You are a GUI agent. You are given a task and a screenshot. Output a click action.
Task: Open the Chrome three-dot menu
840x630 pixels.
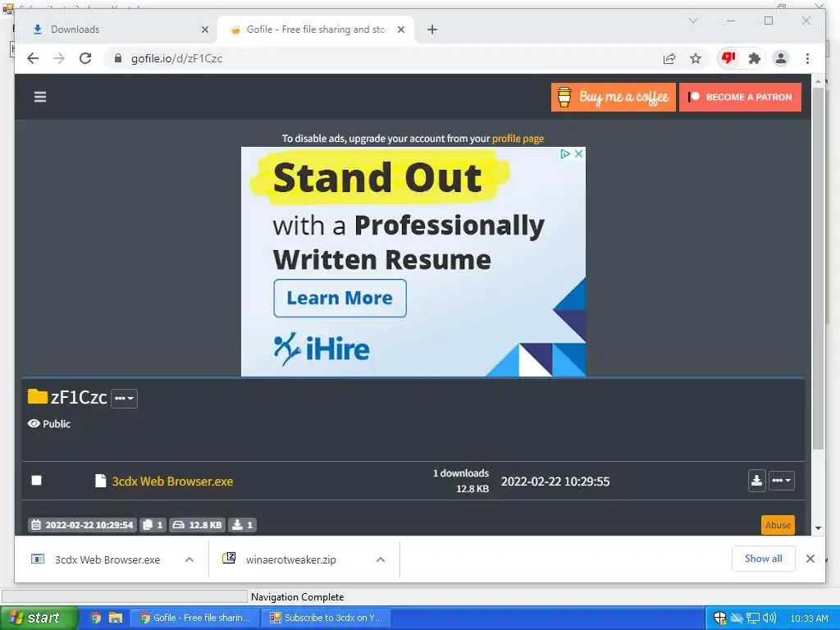tap(807, 58)
